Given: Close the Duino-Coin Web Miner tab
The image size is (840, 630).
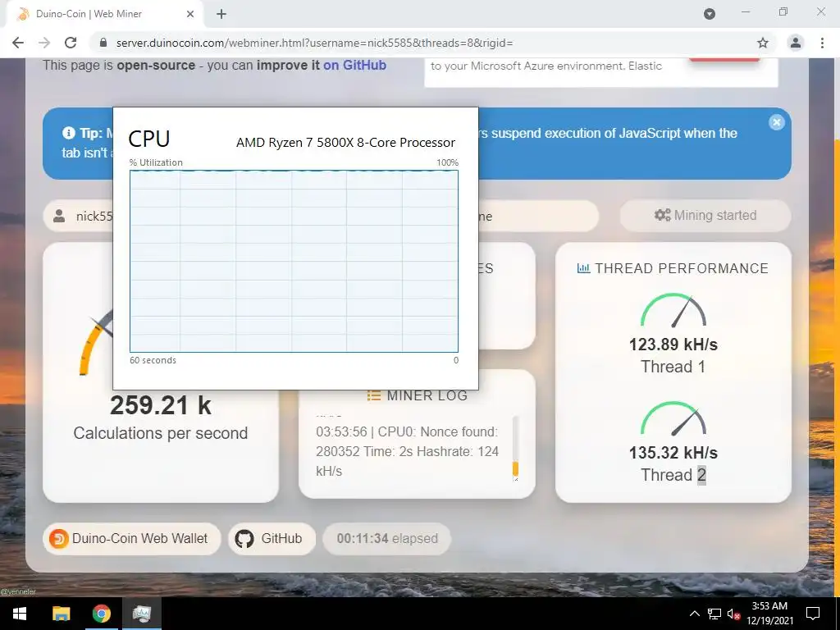Looking at the screenshot, I should tap(190, 15).
